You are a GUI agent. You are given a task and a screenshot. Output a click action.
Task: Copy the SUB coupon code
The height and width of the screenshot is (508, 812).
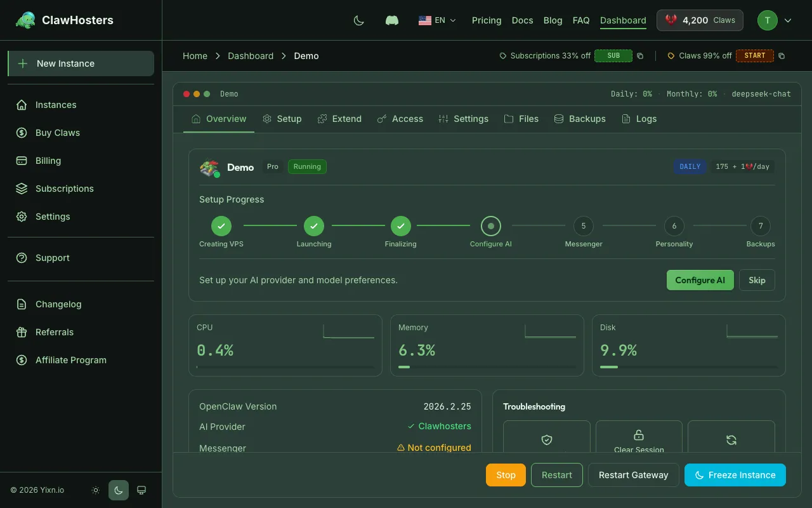point(639,56)
